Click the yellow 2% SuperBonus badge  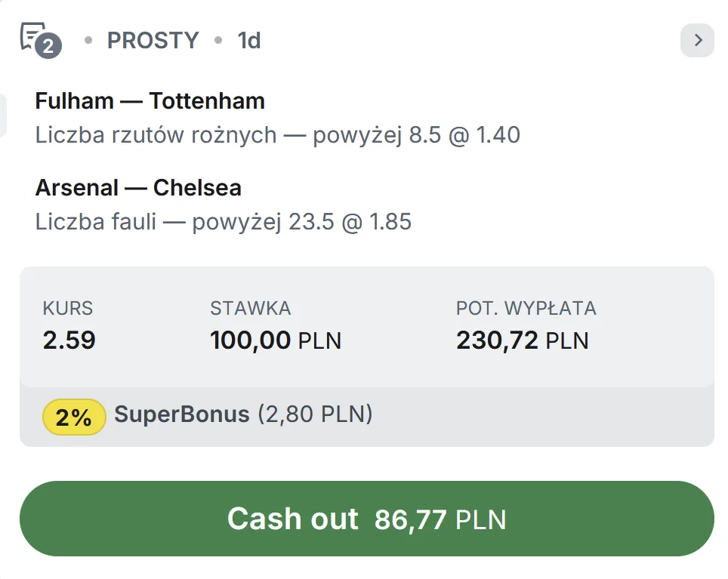[x=73, y=416]
